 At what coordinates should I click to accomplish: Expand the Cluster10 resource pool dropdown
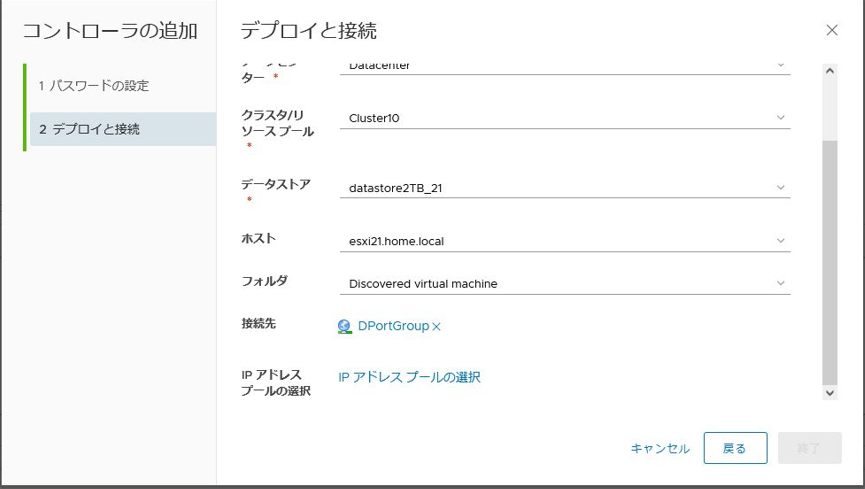[565, 118]
